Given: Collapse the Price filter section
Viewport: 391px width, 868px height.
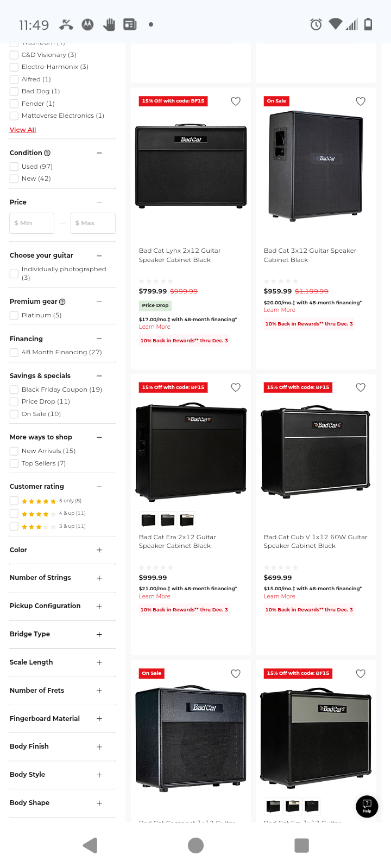Looking at the screenshot, I should 99,202.
